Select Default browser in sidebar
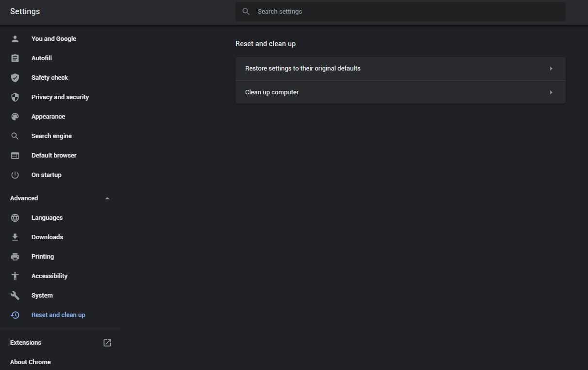 click(54, 156)
